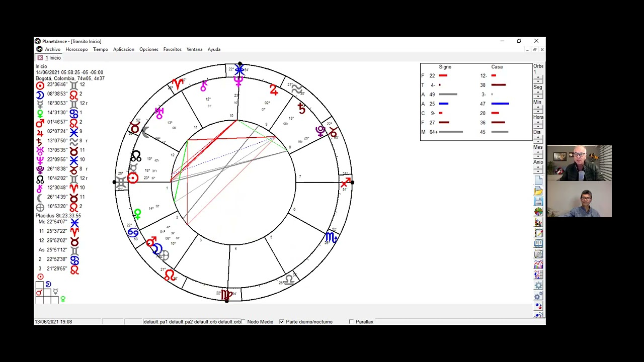Viewport: 644px width, 362px height.
Task: Step Dia forward with its up arrow
Action: (x=538, y=137)
